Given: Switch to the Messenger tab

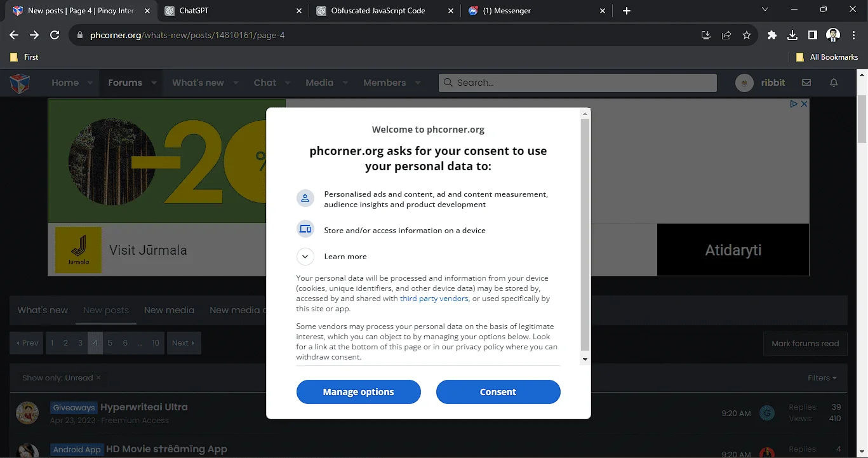Looking at the screenshot, I should point(536,11).
